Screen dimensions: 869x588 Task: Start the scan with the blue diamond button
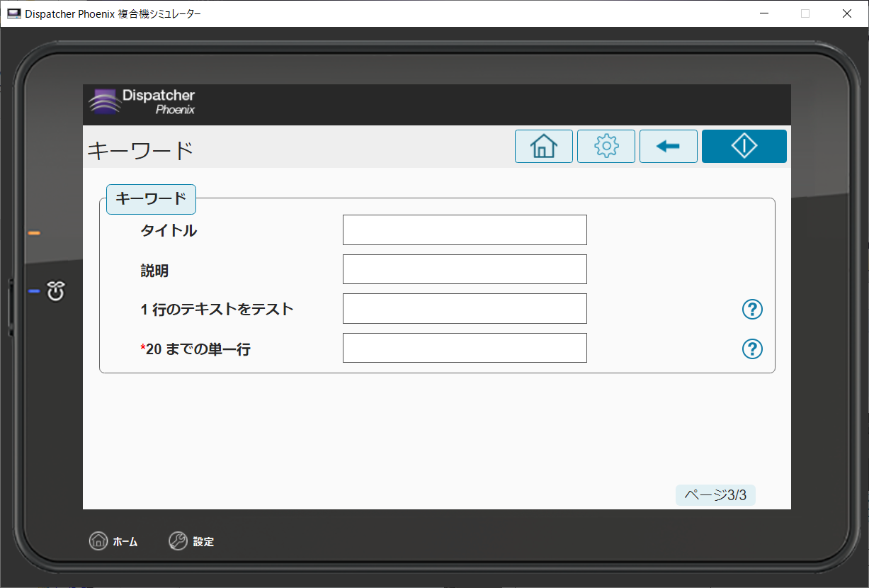(744, 147)
